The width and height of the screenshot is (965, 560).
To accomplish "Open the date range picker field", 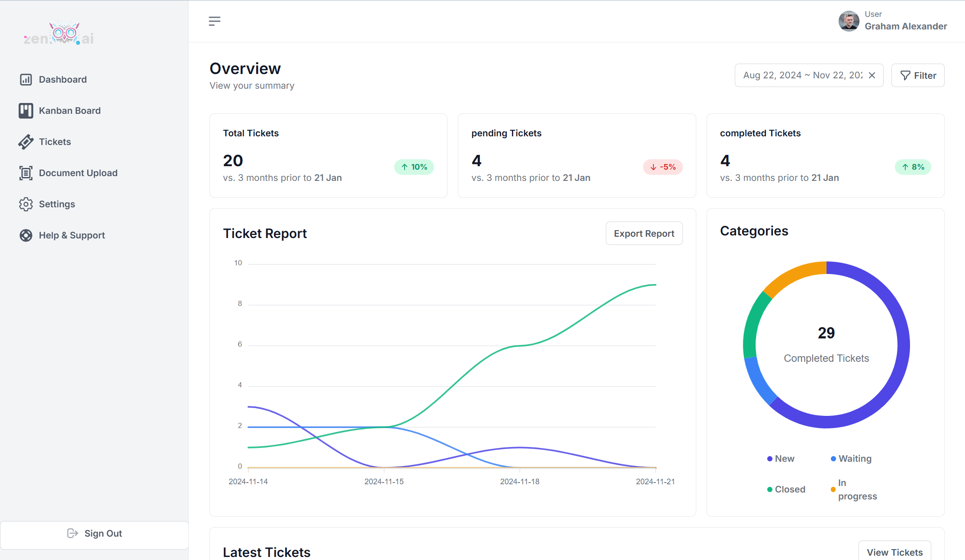I will [x=802, y=76].
